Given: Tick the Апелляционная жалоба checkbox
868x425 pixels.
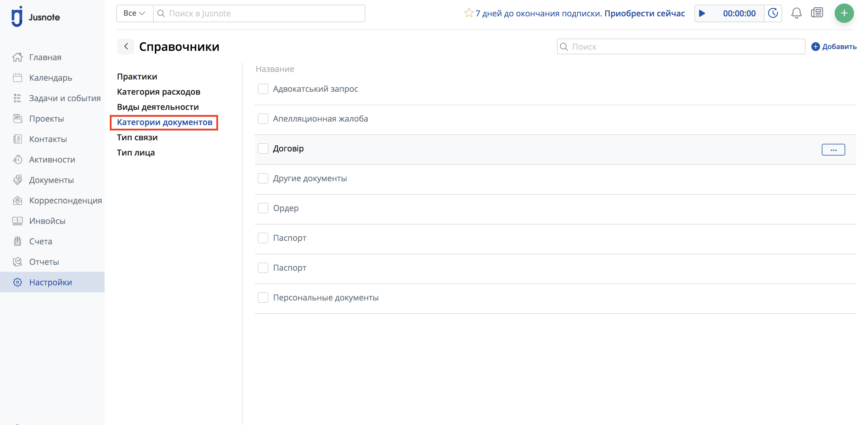Looking at the screenshot, I should click(x=263, y=119).
